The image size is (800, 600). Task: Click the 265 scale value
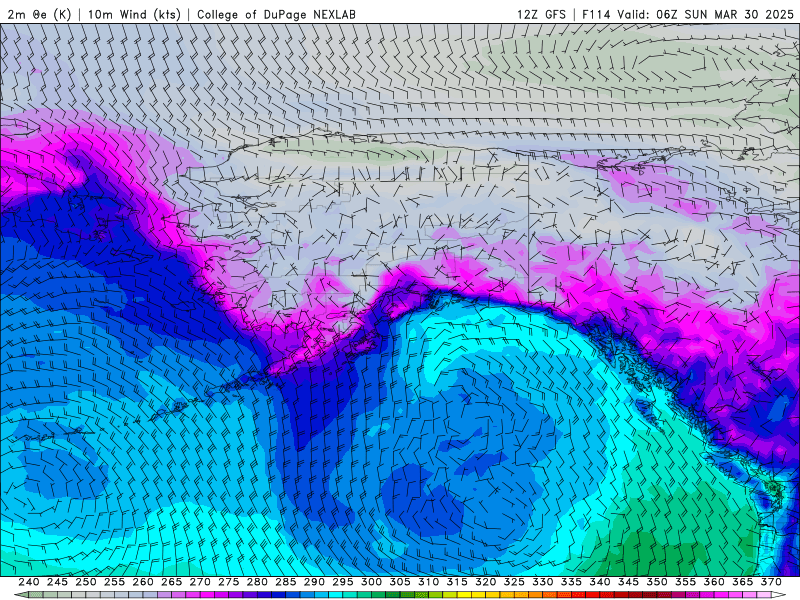(x=171, y=582)
